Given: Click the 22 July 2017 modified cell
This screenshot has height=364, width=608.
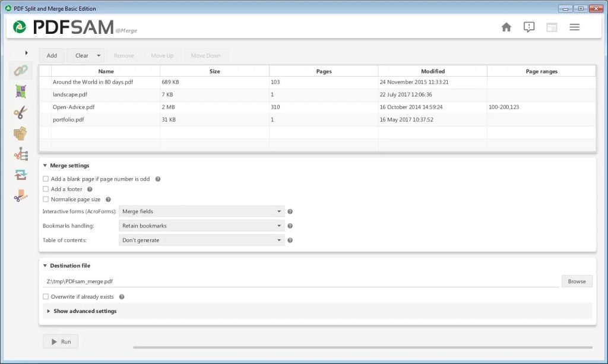Looking at the screenshot, I should tap(433, 94).
